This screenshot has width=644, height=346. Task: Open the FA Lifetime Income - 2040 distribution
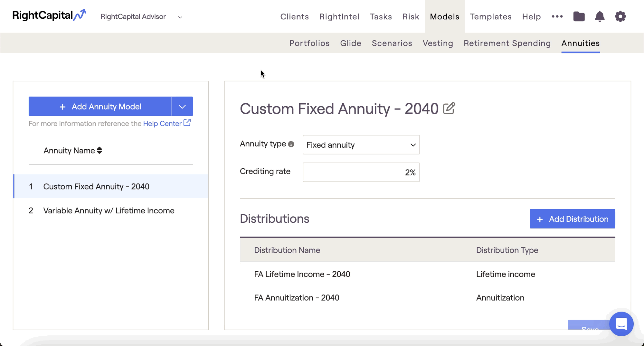(302, 274)
